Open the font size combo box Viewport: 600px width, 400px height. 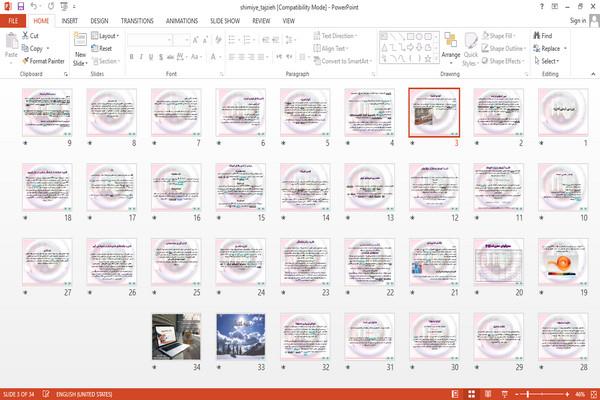181,40
